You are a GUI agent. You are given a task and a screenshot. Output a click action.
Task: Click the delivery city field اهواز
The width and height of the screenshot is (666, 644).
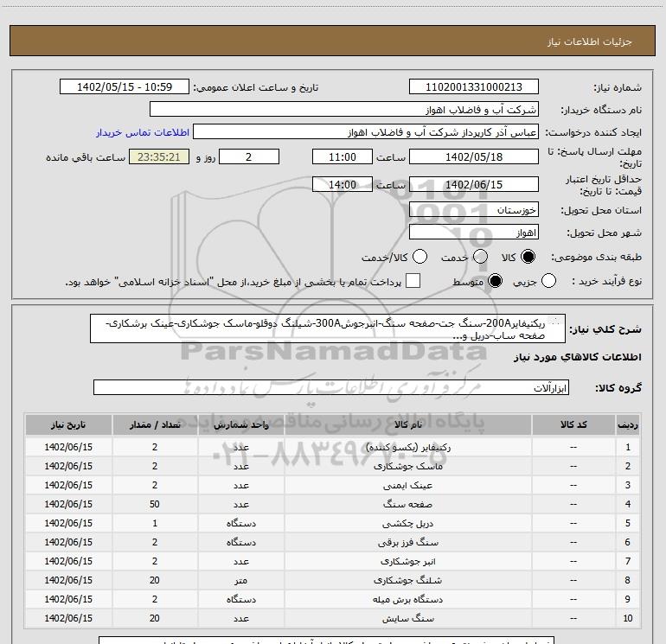(474, 233)
